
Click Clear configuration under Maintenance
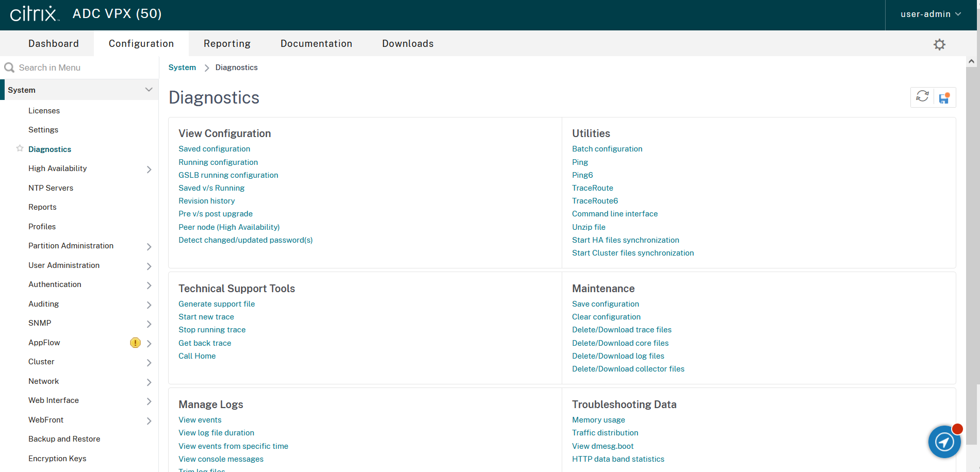(606, 317)
